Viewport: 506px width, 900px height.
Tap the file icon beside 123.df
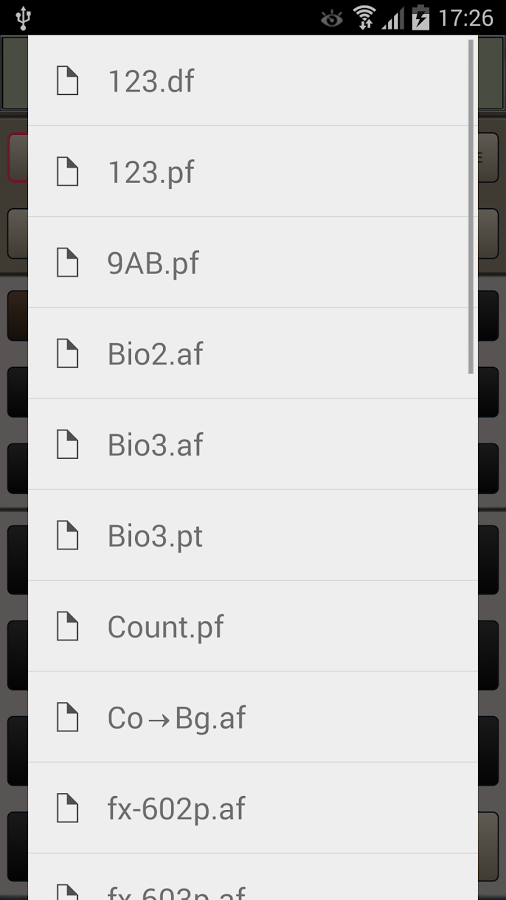point(67,80)
